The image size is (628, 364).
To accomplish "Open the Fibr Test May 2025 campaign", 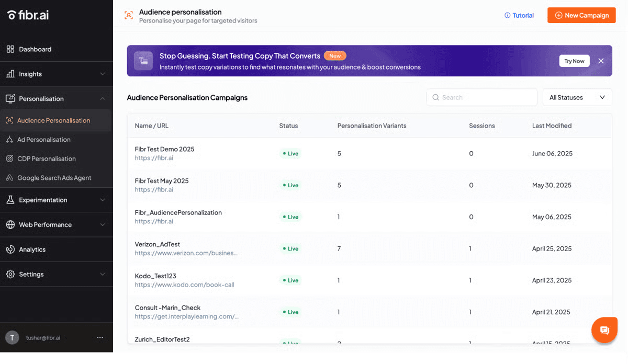I will pos(161,181).
